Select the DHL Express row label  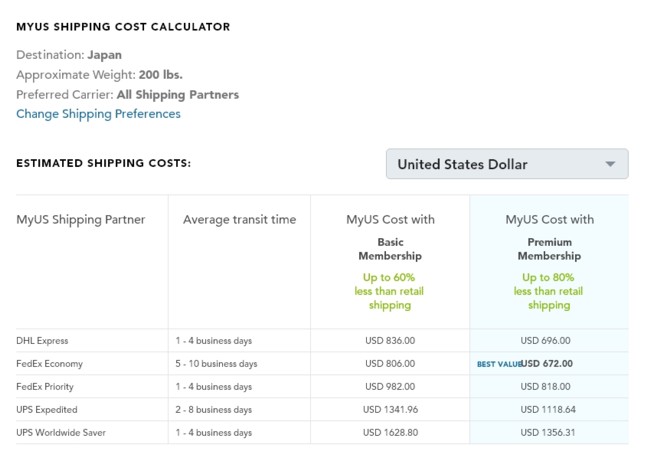[43, 341]
